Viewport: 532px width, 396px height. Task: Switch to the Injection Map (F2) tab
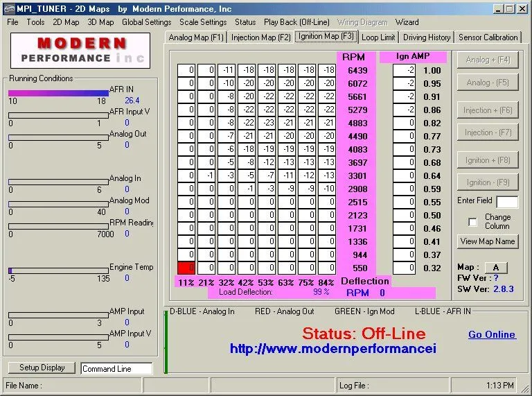click(x=261, y=37)
